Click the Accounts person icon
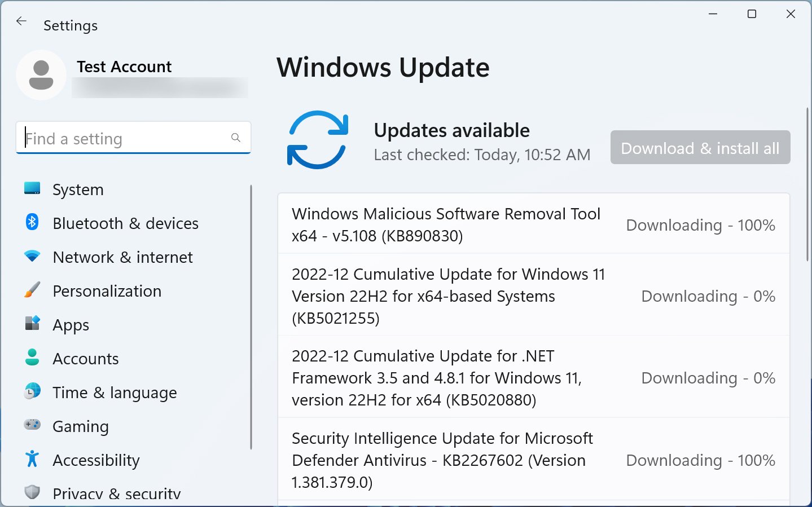812x507 pixels. [32, 357]
